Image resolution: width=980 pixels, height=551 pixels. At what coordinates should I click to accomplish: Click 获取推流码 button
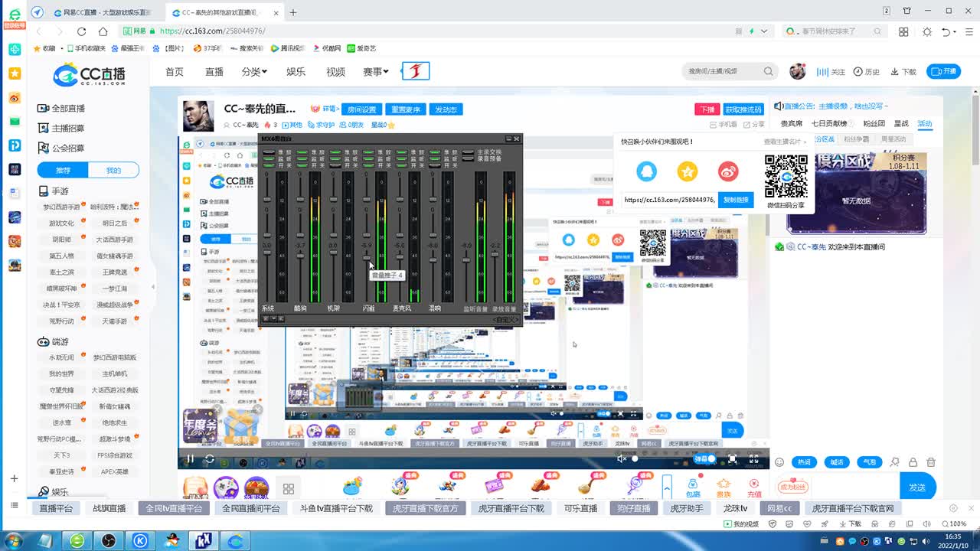(x=743, y=109)
